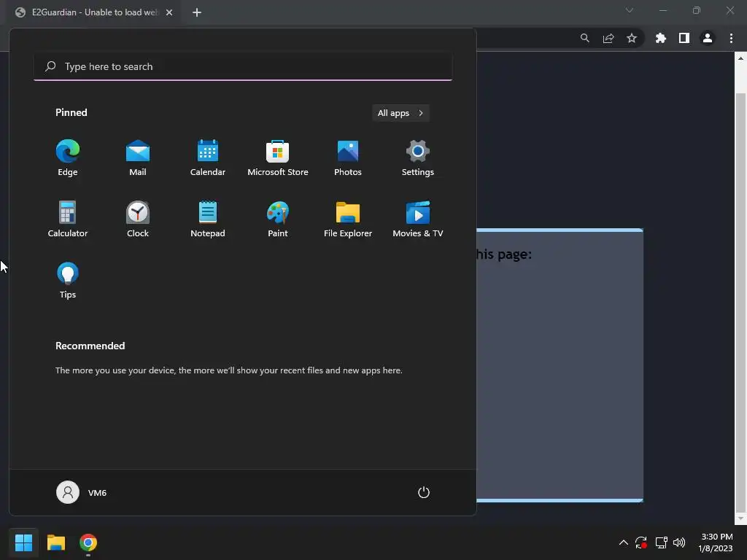Open a new Chrome tab
This screenshot has height=560, width=747.
(x=197, y=12)
